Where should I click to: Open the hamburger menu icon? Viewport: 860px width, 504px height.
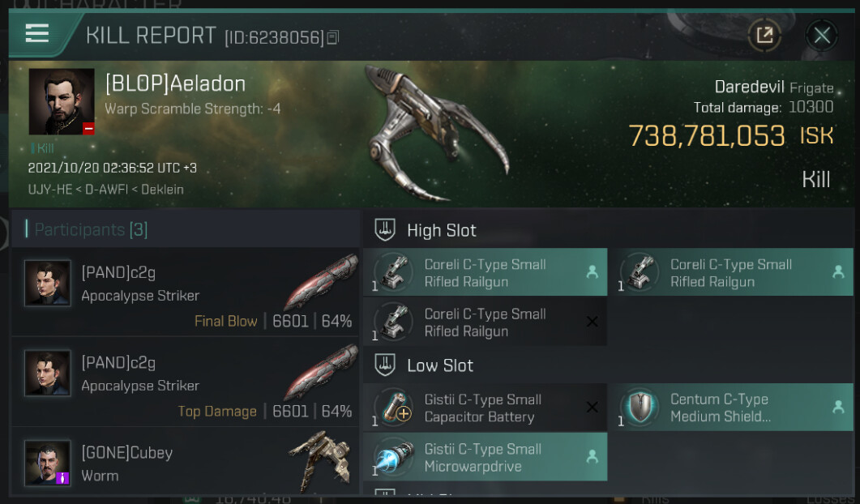click(x=37, y=33)
